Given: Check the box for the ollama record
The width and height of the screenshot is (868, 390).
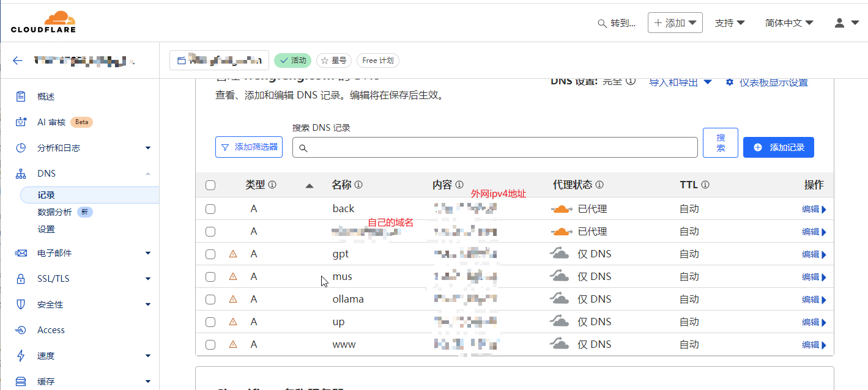Looking at the screenshot, I should (210, 300).
